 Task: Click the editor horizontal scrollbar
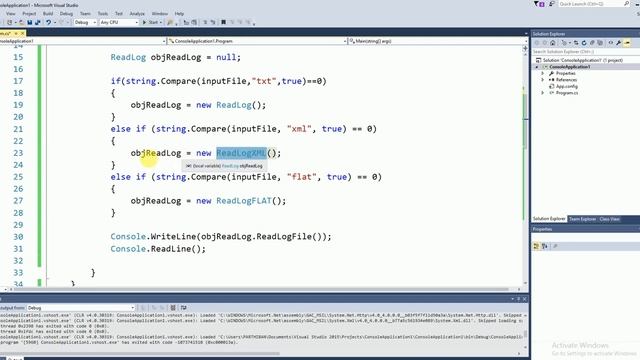tap(261, 289)
